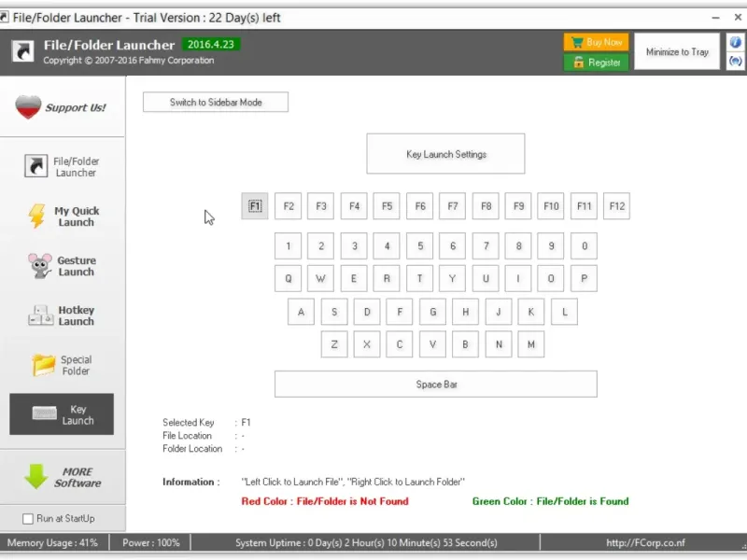Screen dimensions: 747x560
Task: Select Key Launch sidebar tab
Action: pyautogui.click(x=62, y=414)
